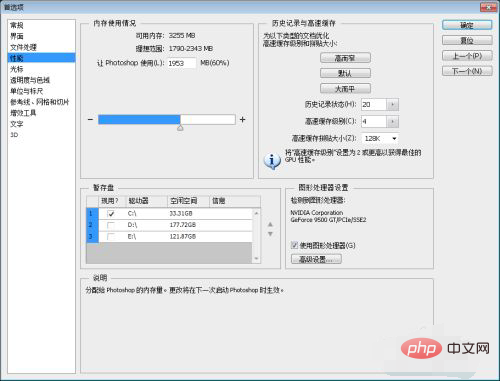Image resolution: width=500 pixels, height=381 pixels.
Task: Go to previous page with 上一个(P)
Action: [467, 56]
